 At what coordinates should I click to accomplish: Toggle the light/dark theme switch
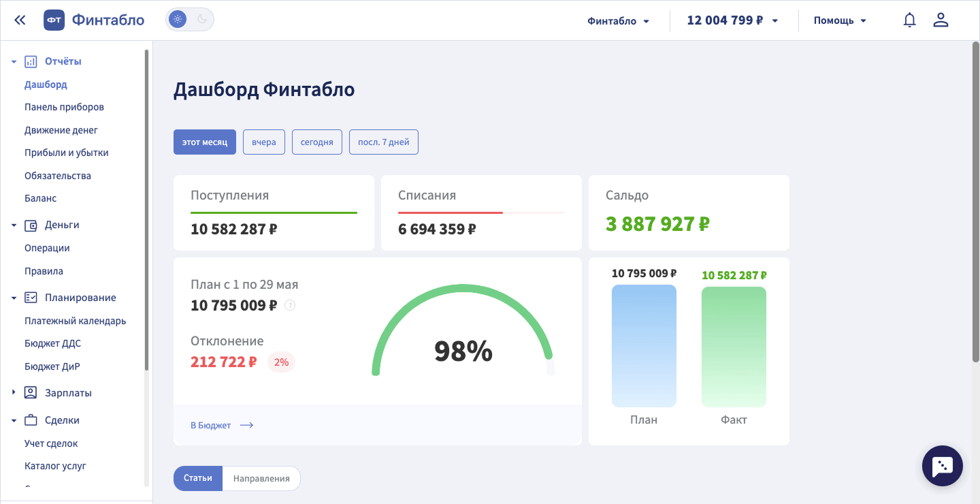click(x=190, y=20)
